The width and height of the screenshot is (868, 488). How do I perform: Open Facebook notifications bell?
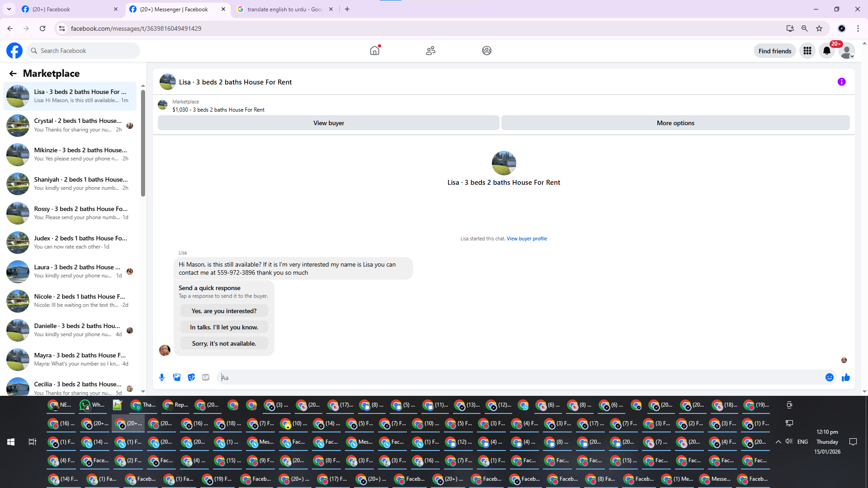click(x=827, y=51)
